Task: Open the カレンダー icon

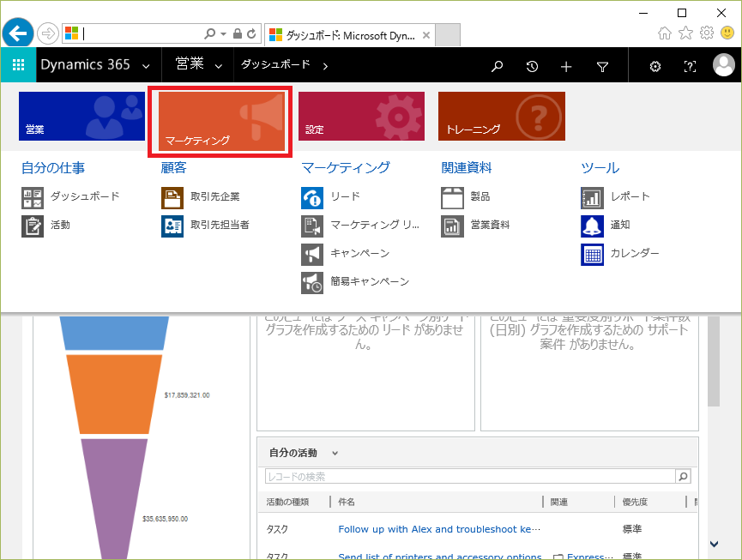Action: pyautogui.click(x=593, y=255)
